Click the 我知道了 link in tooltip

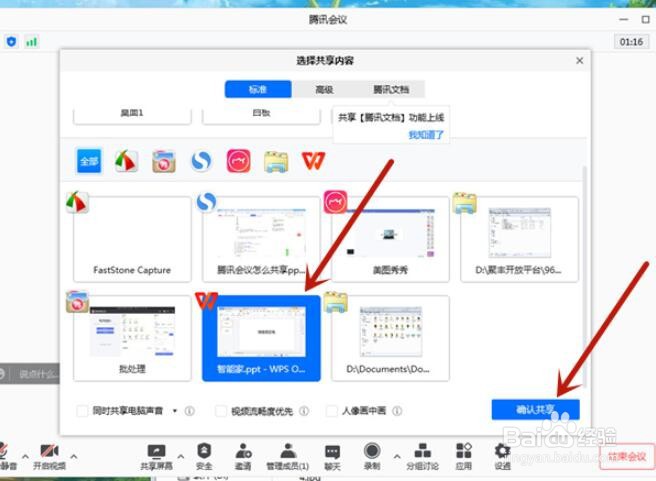tap(426, 134)
